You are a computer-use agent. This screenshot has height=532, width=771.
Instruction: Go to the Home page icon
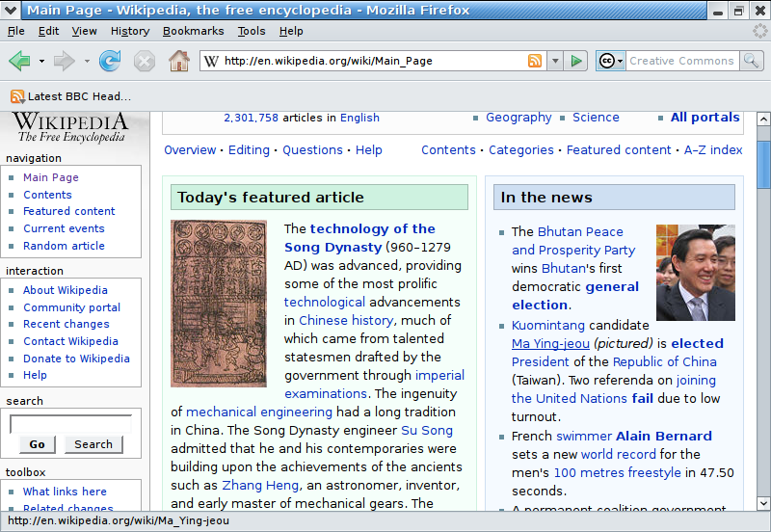178,61
